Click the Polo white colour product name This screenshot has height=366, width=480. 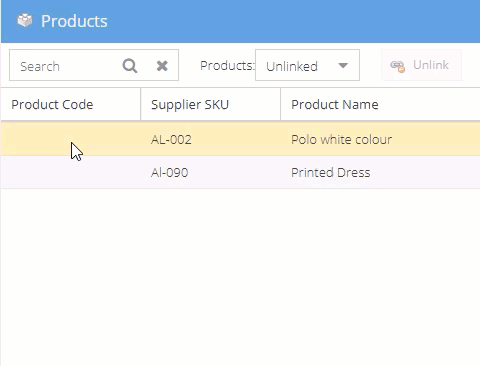341,139
